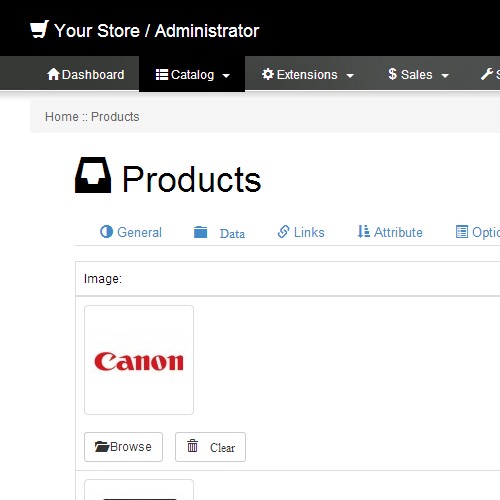Switch to the Attribute tab
Viewport: 500px width, 500px height.
point(390,232)
